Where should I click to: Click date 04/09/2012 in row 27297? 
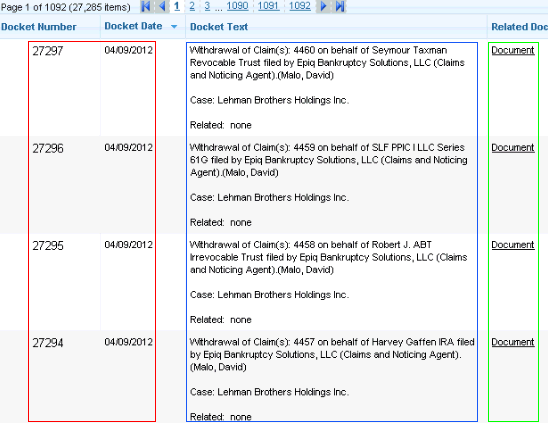[x=129, y=50]
